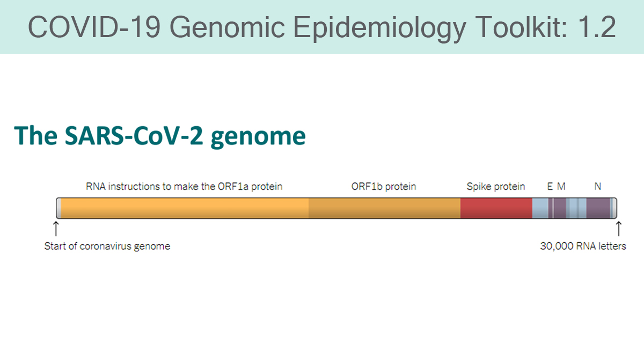Screen dimensions: 644x363
Task: Click the darker orange ORF1b genome segment
Action: 384,208
